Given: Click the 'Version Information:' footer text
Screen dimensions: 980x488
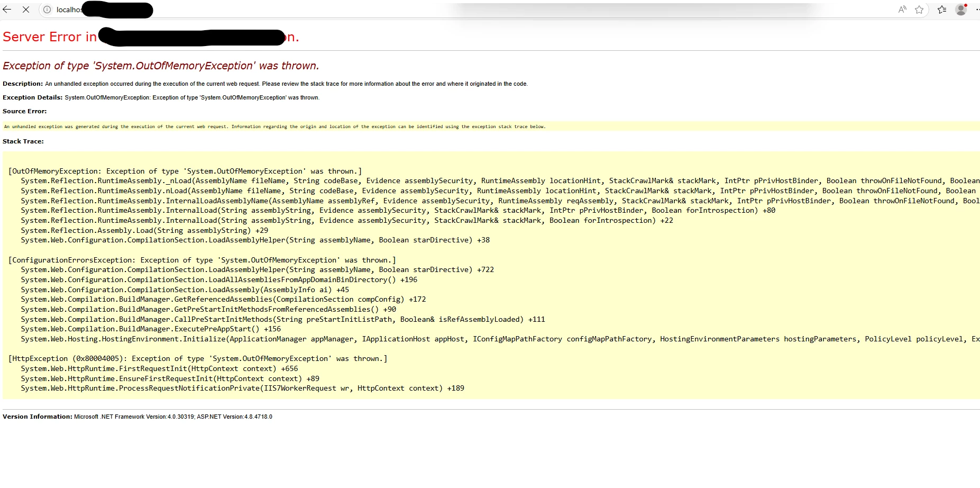Looking at the screenshot, I should coord(37,417).
